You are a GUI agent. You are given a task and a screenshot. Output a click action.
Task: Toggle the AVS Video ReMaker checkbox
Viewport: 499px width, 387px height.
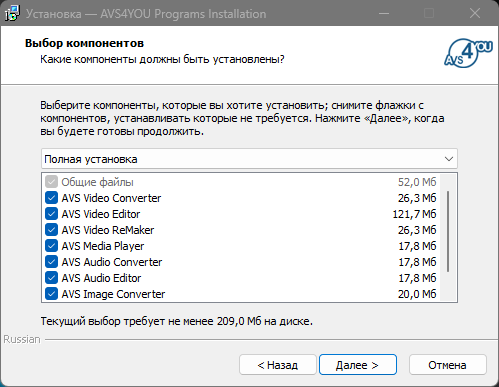point(51,230)
